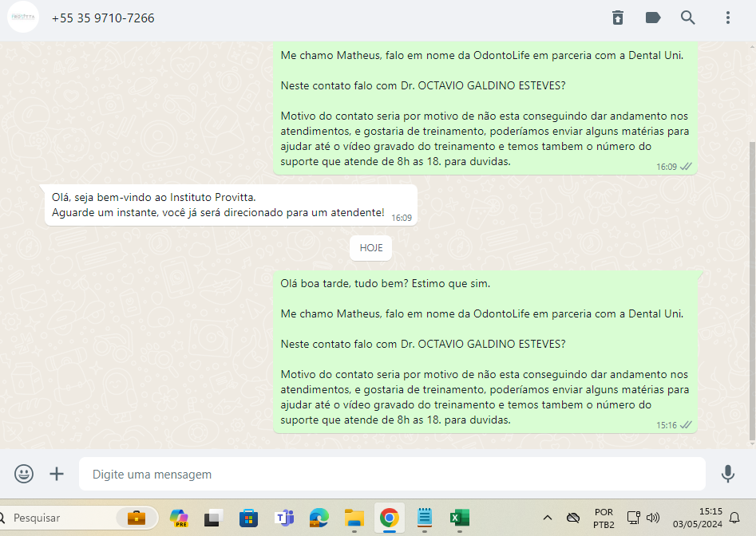The height and width of the screenshot is (536, 756).
Task: Open volume control speaker icon
Action: (x=652, y=518)
